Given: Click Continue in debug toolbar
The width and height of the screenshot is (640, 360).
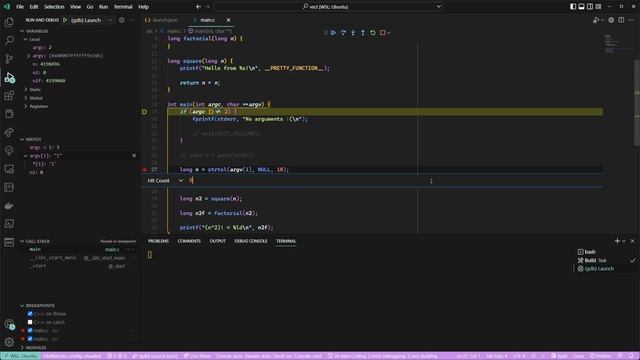Looking at the screenshot, I should click(333, 33).
